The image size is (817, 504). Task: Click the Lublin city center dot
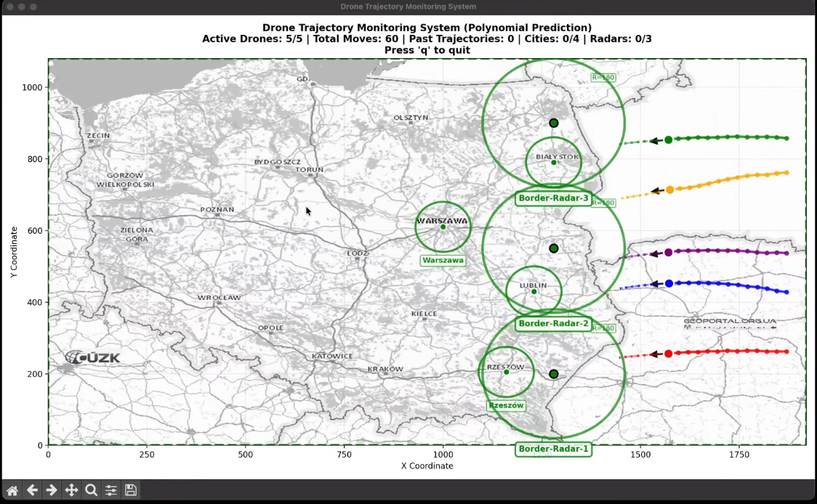point(534,292)
